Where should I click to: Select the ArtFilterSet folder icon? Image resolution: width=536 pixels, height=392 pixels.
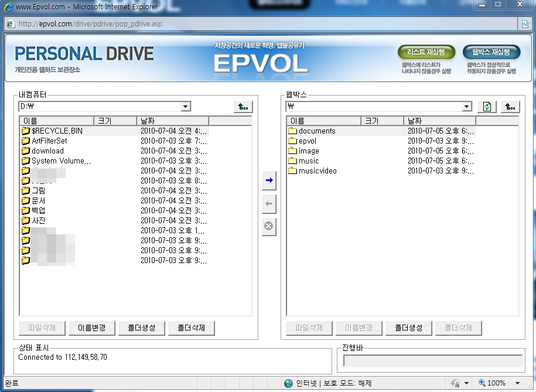[26, 141]
